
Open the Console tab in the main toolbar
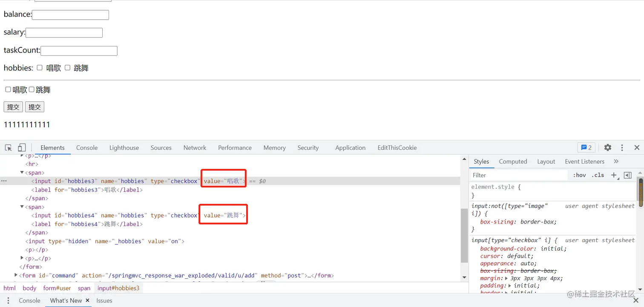87,148
